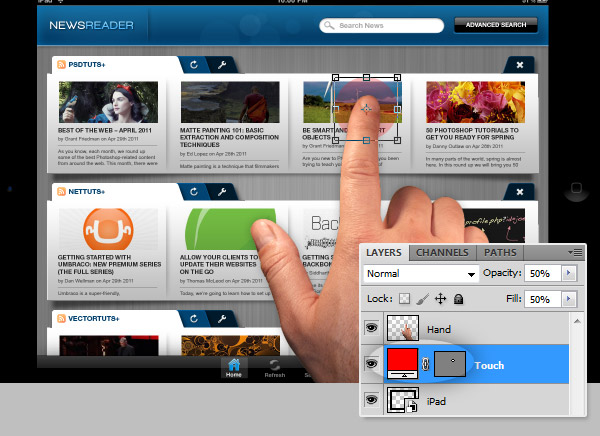Viewport: 600px width, 436px height.
Task: Tap the Refresh icon in bottom bar
Action: coord(274,368)
